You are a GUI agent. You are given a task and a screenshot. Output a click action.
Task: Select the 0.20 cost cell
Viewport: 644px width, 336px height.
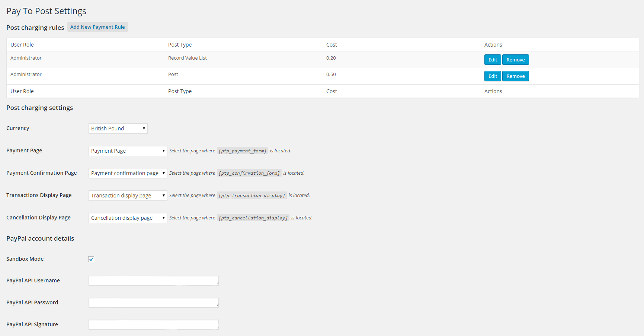click(x=331, y=58)
